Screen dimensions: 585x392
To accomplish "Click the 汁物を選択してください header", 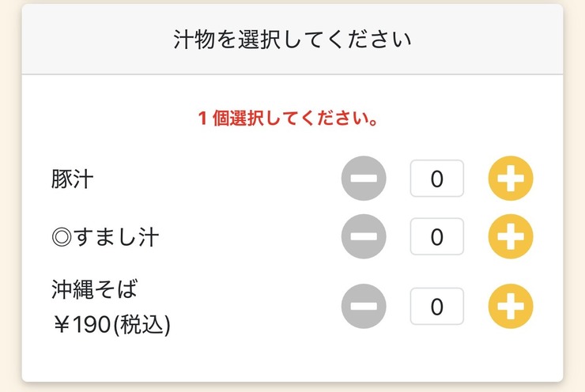I will click(292, 40).
